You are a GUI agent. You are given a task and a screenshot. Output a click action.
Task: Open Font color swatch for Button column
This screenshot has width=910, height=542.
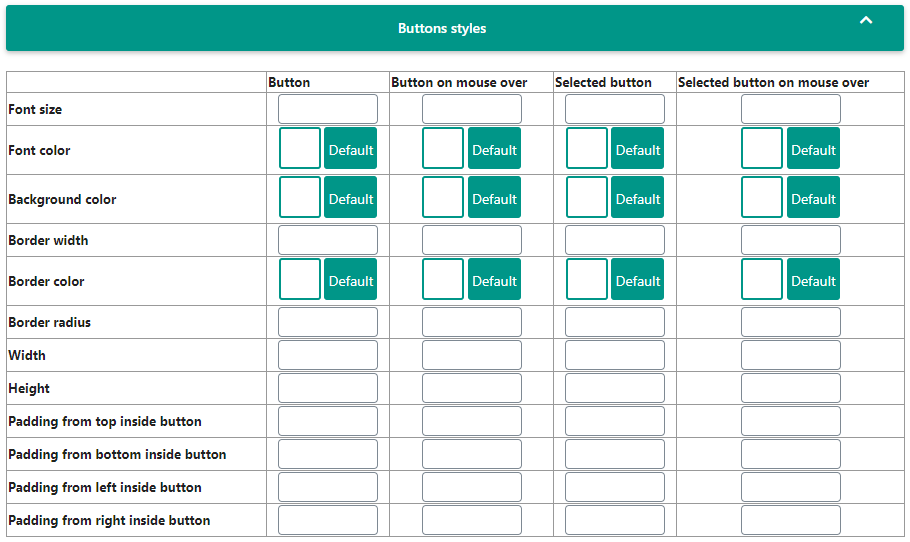(x=300, y=149)
